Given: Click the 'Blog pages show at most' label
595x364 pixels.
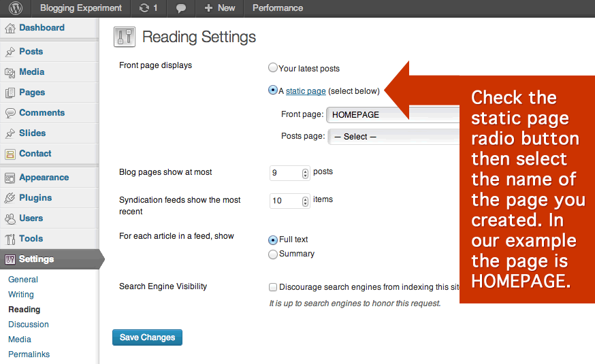Looking at the screenshot, I should (165, 172).
